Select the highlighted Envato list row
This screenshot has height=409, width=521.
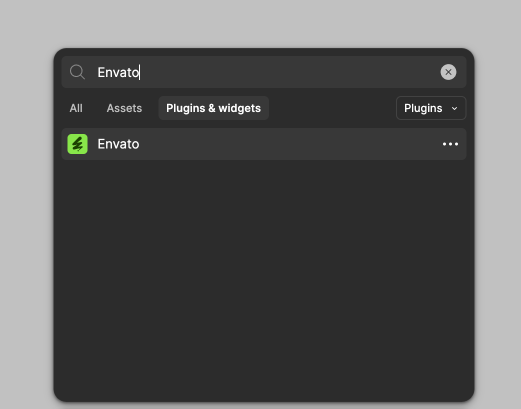[264, 144]
